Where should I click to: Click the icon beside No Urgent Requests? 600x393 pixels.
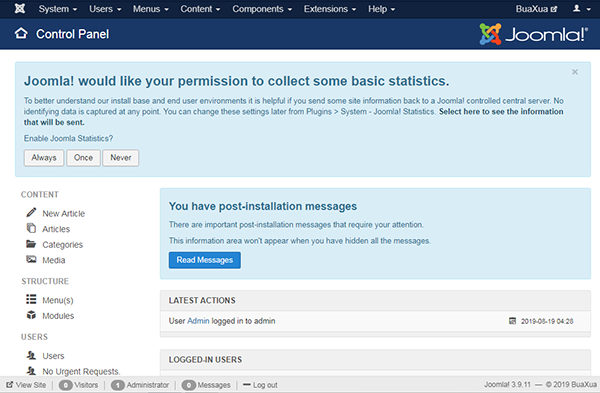click(x=31, y=370)
